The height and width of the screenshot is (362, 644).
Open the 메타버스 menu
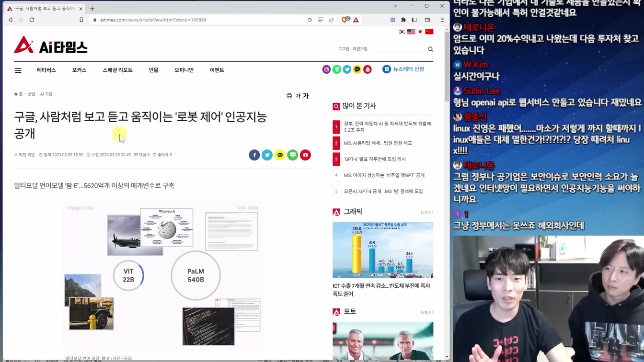[x=46, y=70]
